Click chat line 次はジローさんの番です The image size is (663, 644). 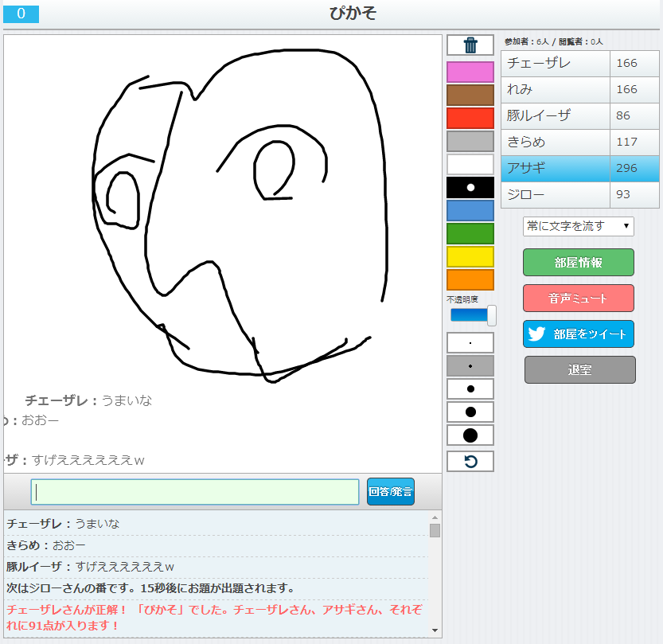coord(150,588)
